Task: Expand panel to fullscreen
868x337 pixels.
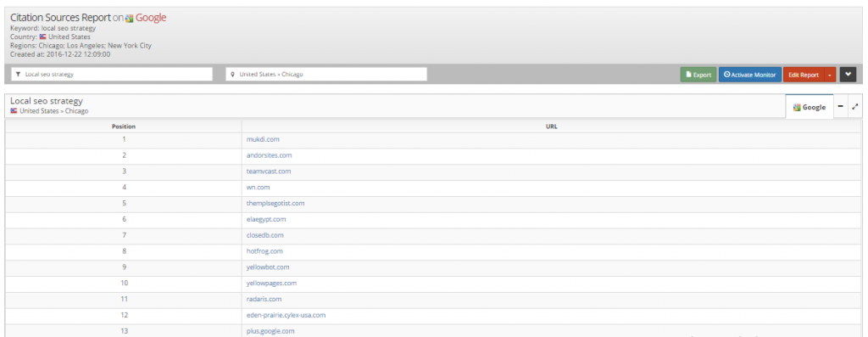Action: (x=855, y=107)
